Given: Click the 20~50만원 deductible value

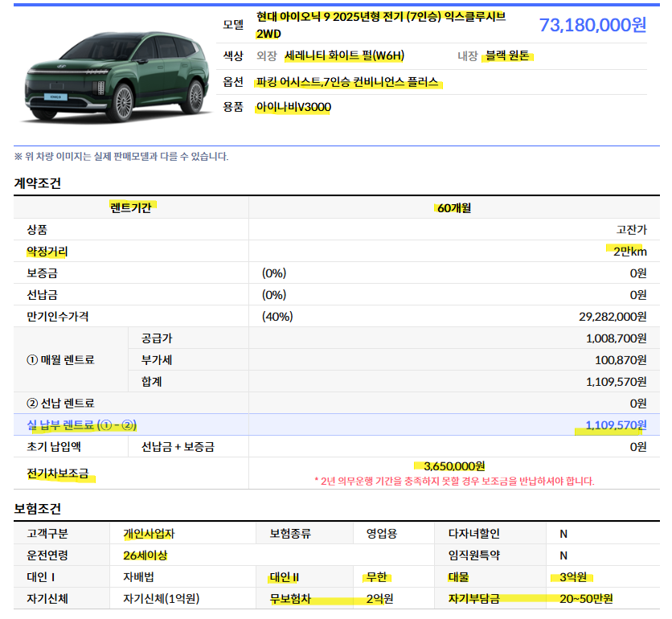Looking at the screenshot, I should point(586,599).
